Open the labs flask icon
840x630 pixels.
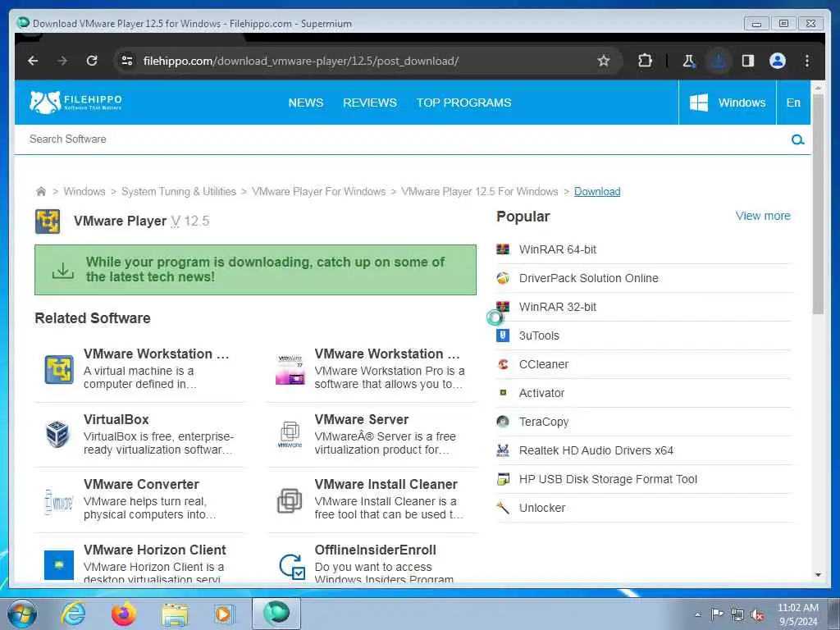(689, 61)
